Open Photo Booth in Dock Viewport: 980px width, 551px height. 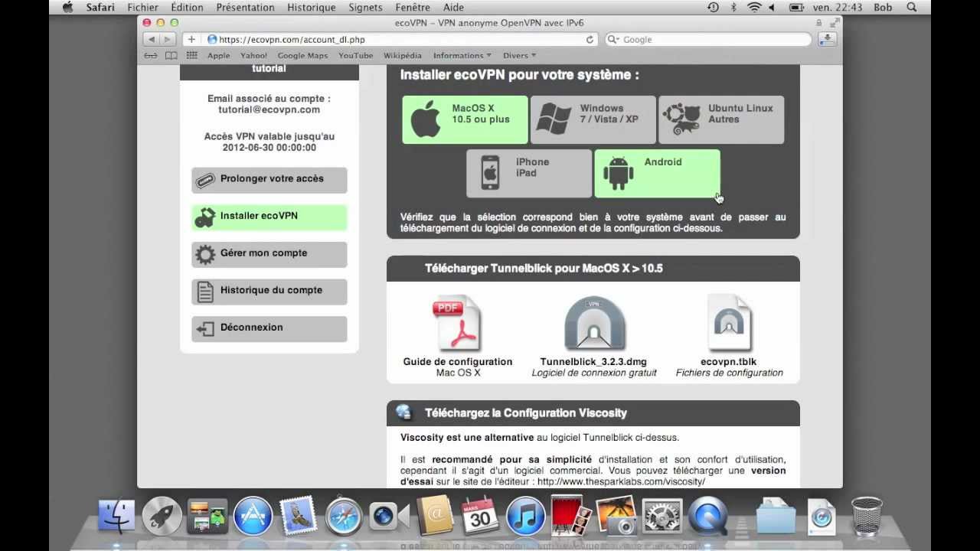(x=571, y=516)
